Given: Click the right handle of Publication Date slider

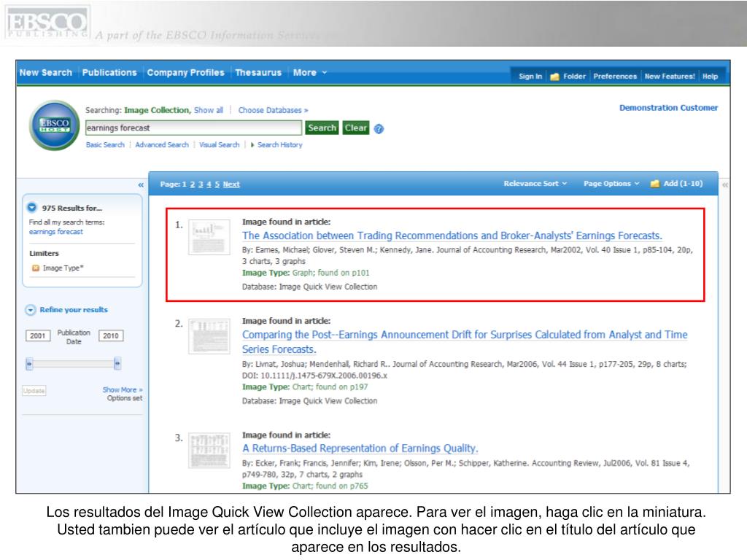Looking at the screenshot, I should 117,364.
